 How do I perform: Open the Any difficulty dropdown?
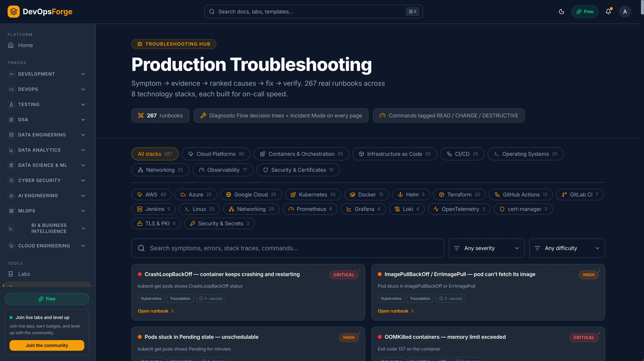(567, 248)
